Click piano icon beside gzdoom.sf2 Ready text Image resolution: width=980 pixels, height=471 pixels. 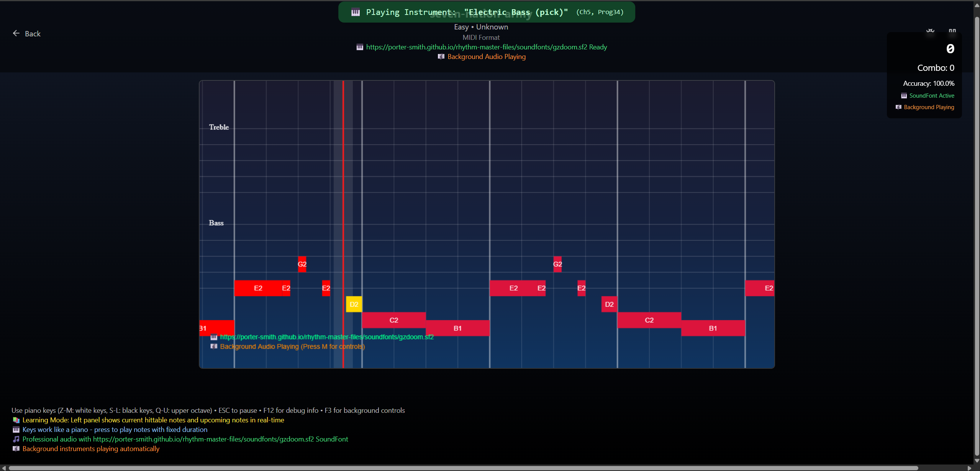pyautogui.click(x=360, y=47)
